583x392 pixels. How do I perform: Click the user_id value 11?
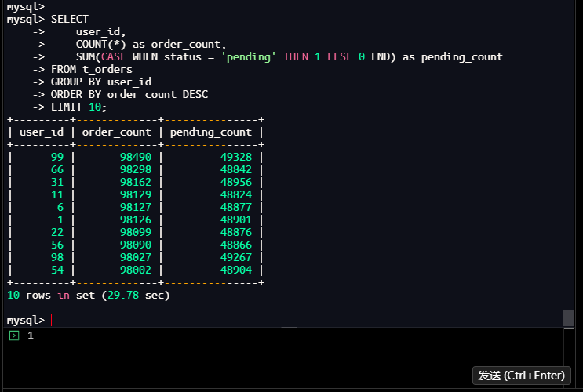[x=57, y=194]
